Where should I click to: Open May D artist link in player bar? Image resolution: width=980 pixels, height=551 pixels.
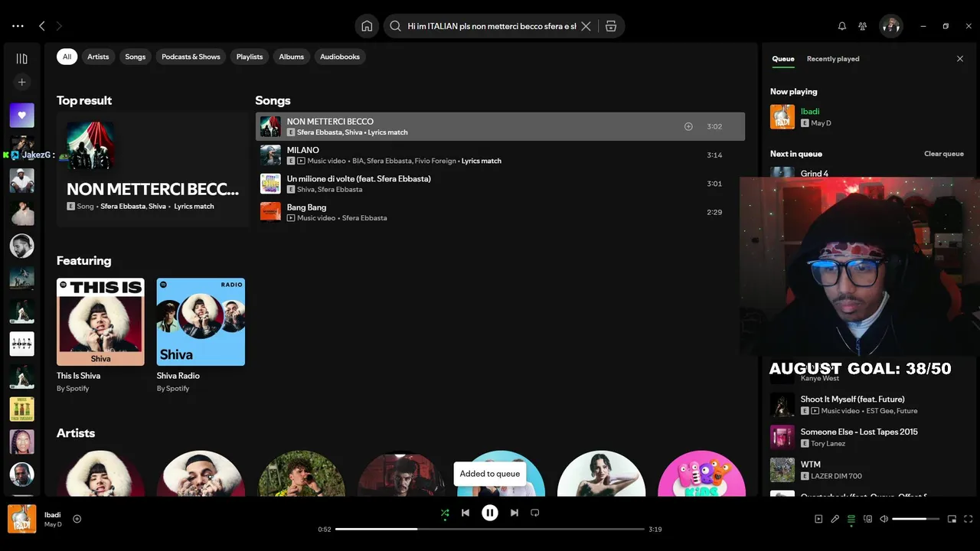(53, 524)
